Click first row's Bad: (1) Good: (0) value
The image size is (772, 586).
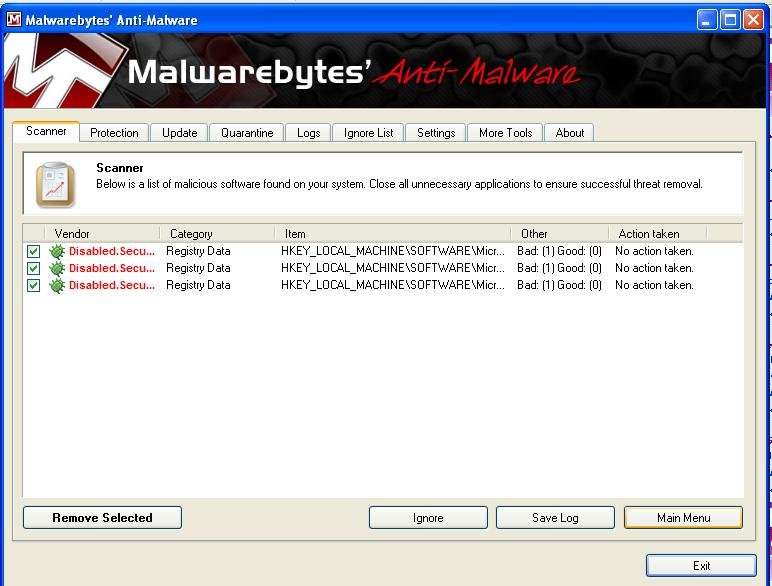(559, 251)
